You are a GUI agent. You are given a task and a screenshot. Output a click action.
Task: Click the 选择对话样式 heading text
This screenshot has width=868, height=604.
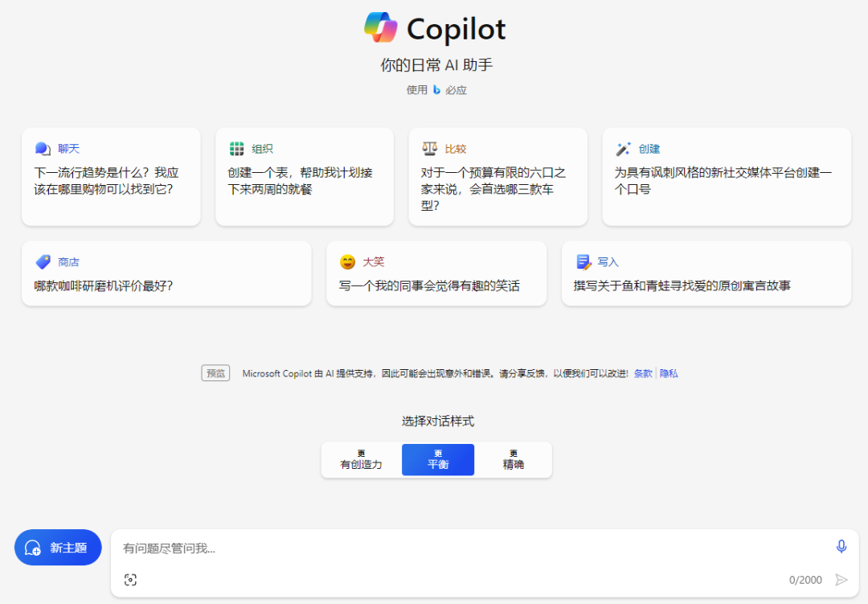coord(437,421)
